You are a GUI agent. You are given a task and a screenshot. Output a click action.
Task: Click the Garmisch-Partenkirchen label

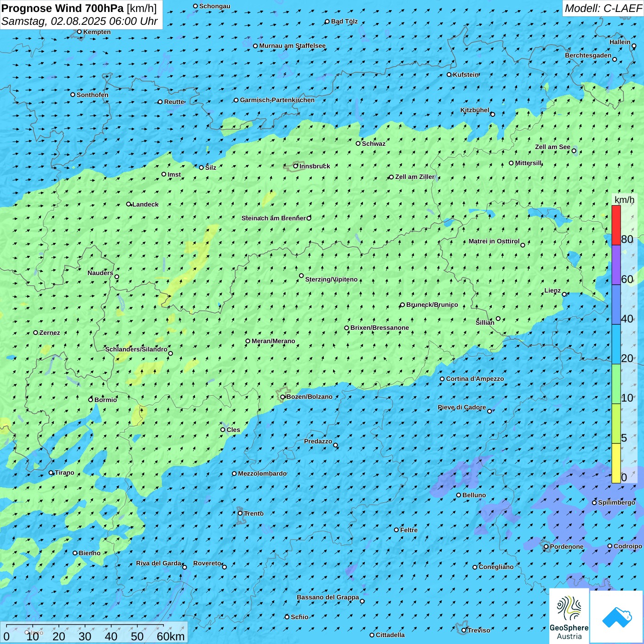(277, 100)
